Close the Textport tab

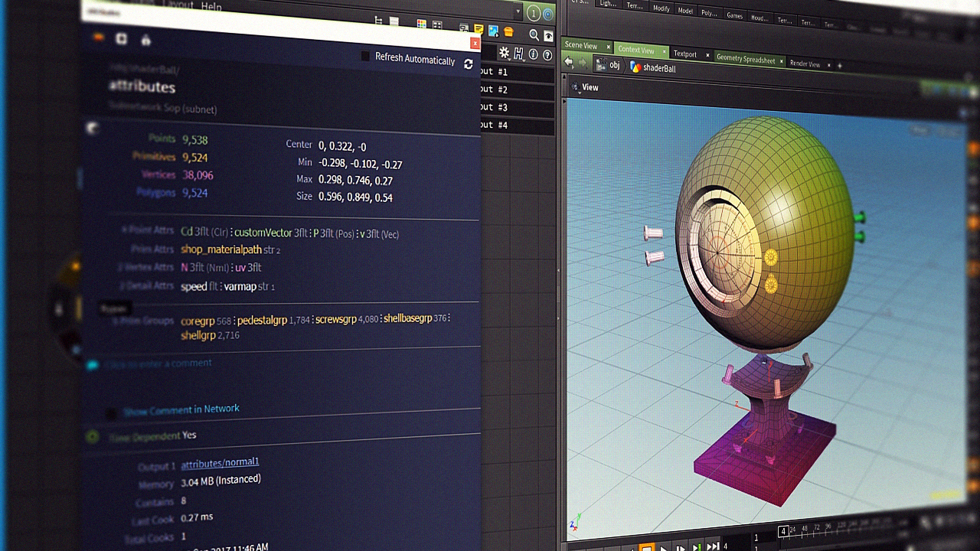coord(706,55)
